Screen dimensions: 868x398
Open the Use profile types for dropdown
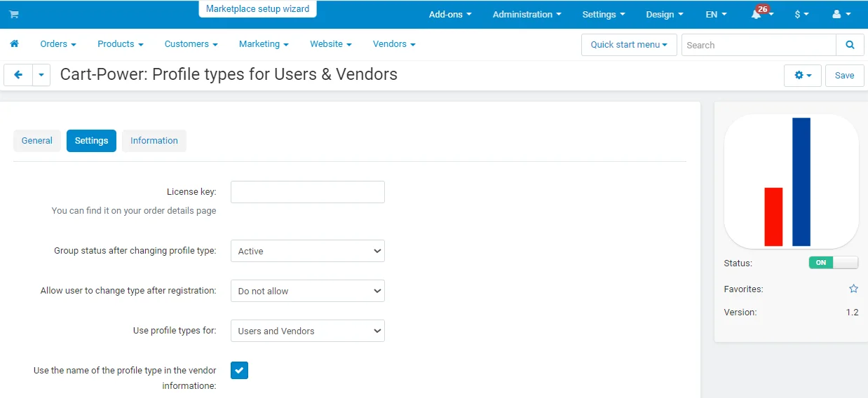(x=307, y=331)
